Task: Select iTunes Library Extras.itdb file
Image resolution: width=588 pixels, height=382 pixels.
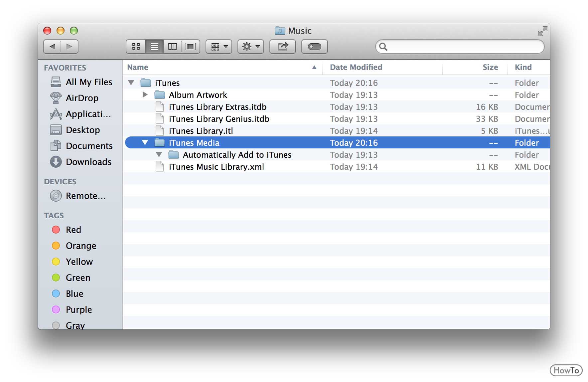Action: [x=337, y=106]
